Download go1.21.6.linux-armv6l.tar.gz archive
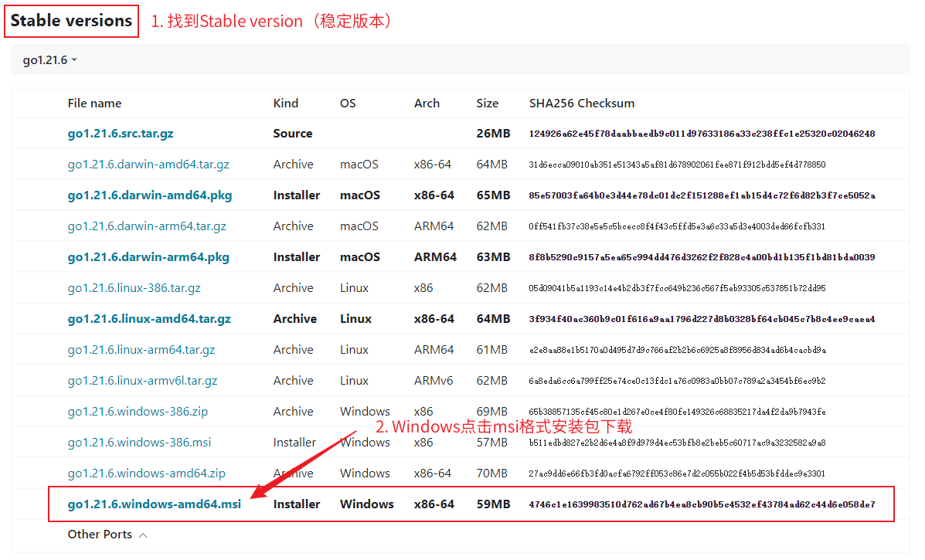This screenshot has width=925, height=560. [x=142, y=381]
